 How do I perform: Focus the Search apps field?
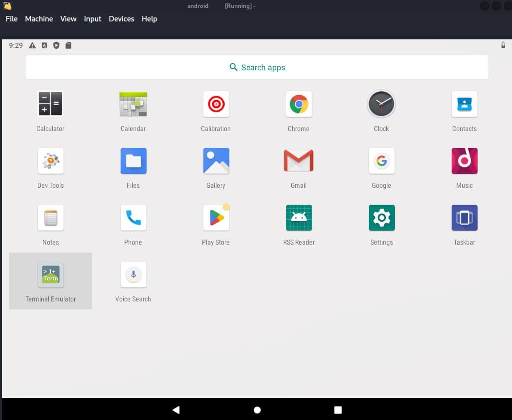pyautogui.click(x=257, y=67)
